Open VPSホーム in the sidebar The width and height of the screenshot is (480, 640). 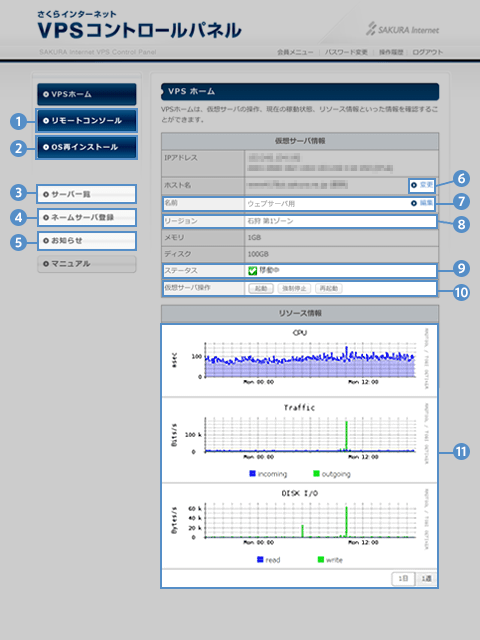[x=87, y=94]
